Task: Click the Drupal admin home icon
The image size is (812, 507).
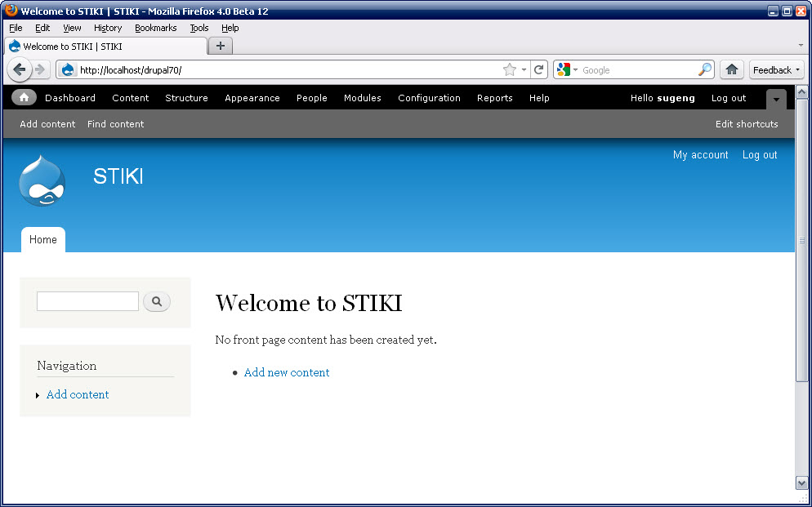Action: [24, 98]
